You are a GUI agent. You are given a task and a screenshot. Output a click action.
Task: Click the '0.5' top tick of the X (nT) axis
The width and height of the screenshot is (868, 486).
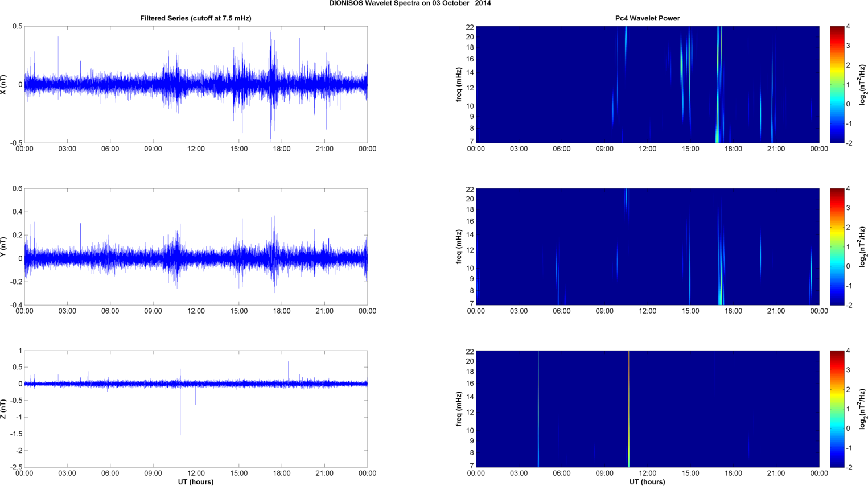(x=17, y=27)
